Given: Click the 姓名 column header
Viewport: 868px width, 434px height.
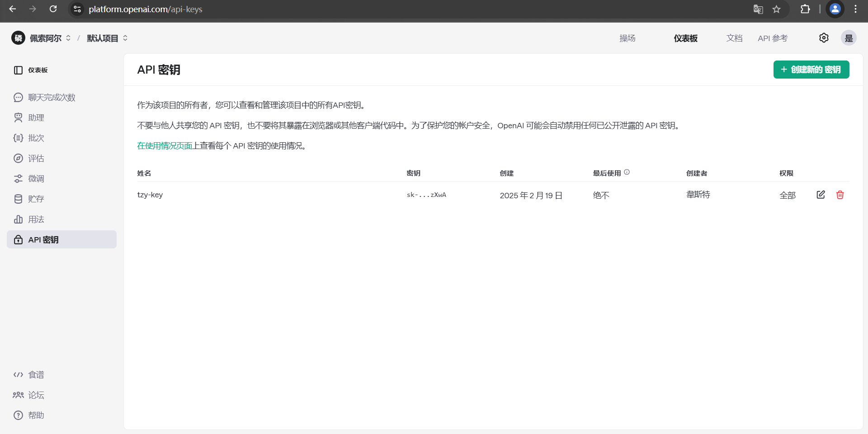Looking at the screenshot, I should pos(144,173).
